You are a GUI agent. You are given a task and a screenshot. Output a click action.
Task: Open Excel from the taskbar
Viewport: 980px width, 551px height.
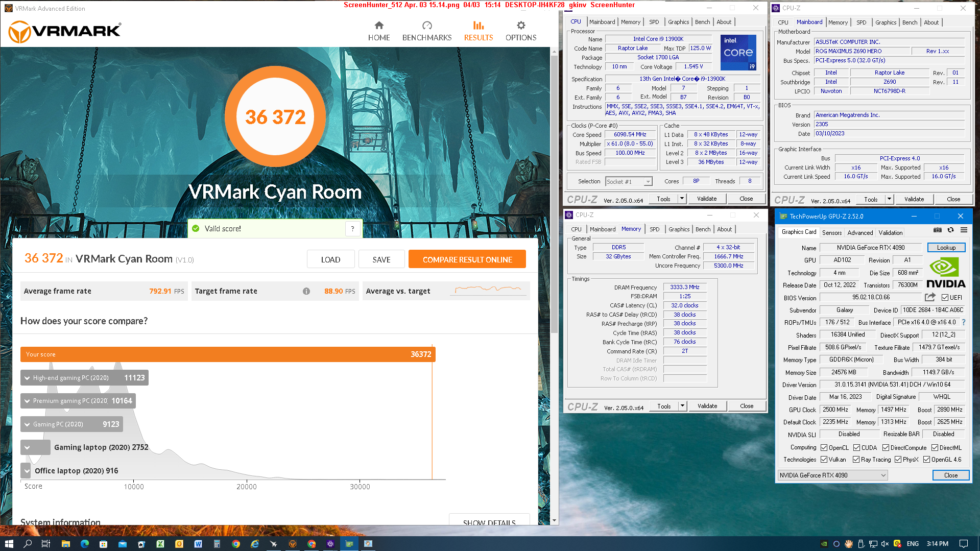pyautogui.click(x=160, y=544)
